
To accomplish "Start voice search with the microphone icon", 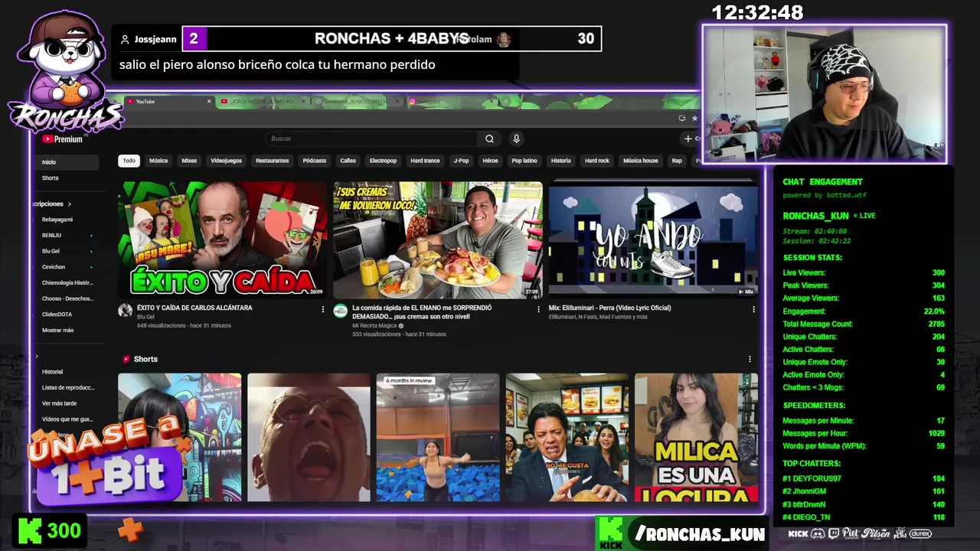I will coord(516,139).
